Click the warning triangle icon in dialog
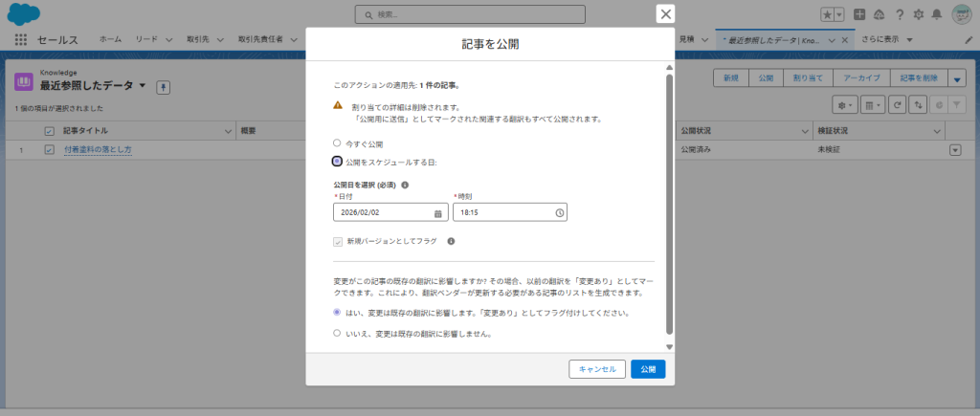Image resolution: width=980 pixels, height=416 pixels. [338, 105]
